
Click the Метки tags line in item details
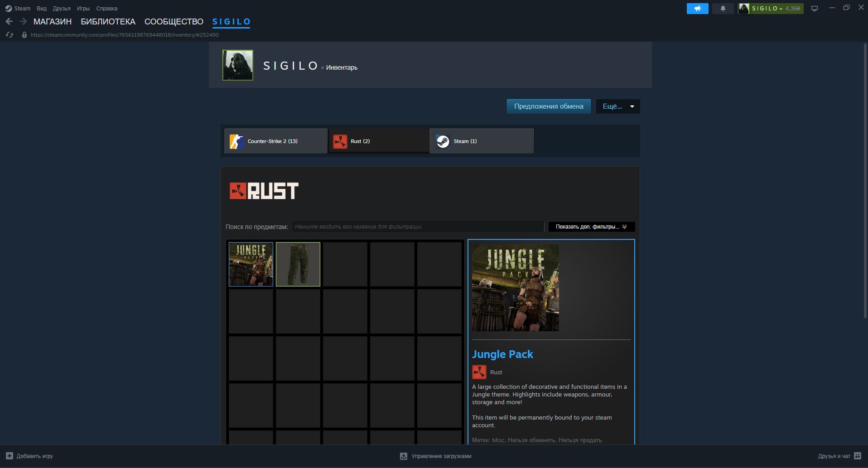[537, 440]
